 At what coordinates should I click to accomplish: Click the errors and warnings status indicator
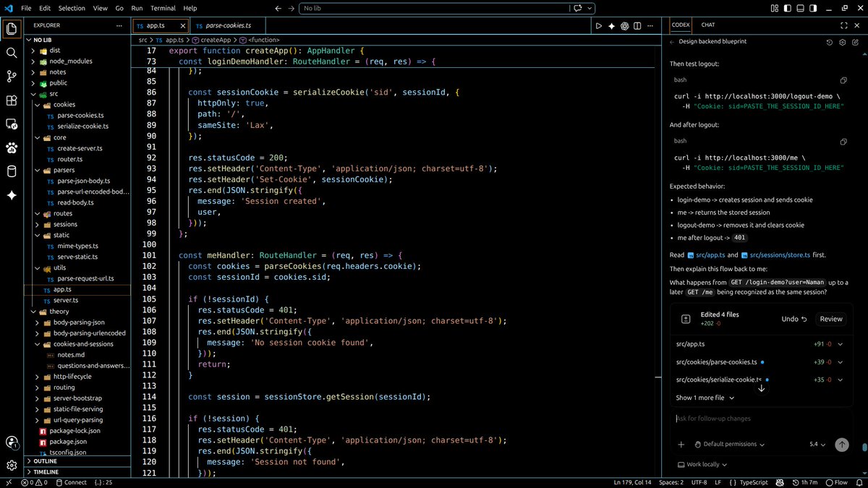click(35, 482)
